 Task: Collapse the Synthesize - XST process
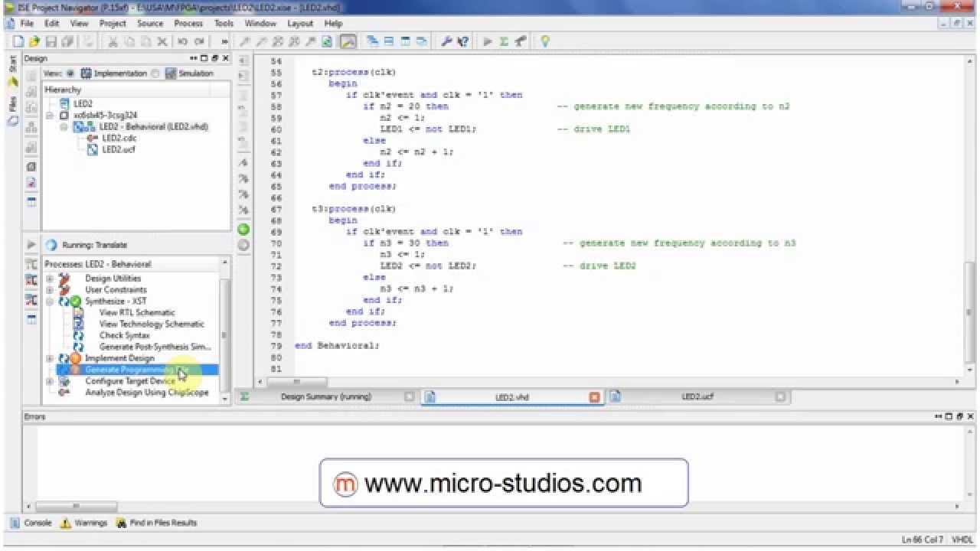(50, 302)
